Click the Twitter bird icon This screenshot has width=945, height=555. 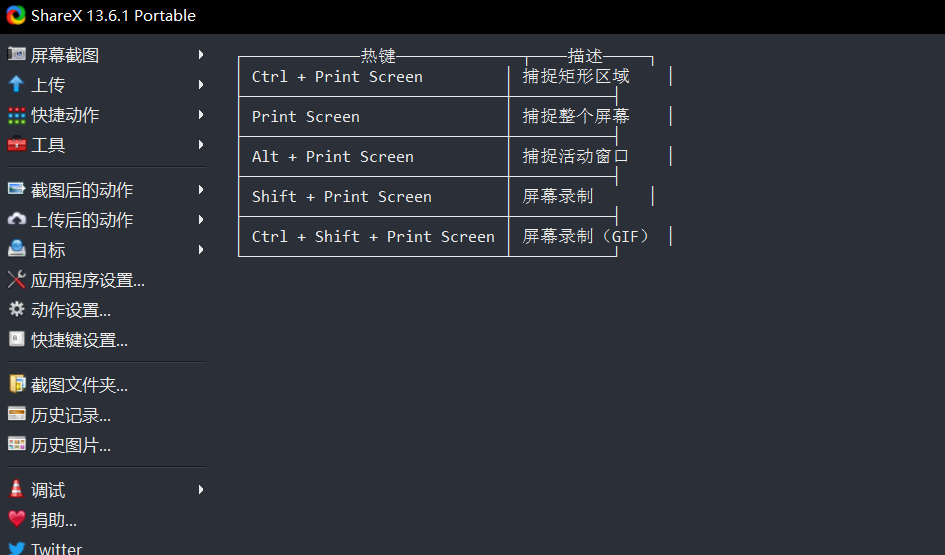(16, 548)
